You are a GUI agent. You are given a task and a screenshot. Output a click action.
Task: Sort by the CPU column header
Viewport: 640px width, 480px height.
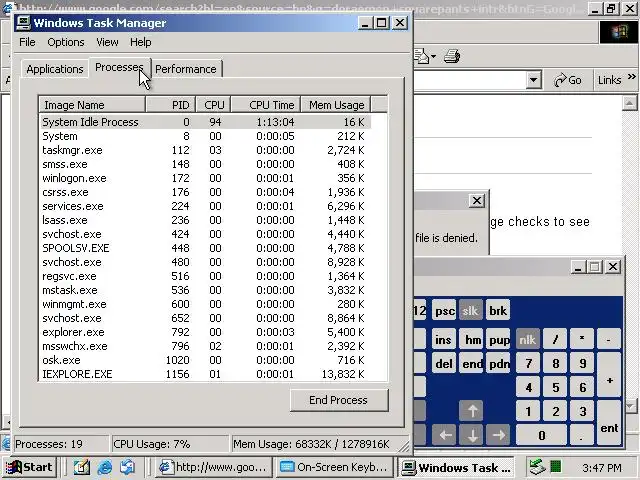tap(213, 105)
